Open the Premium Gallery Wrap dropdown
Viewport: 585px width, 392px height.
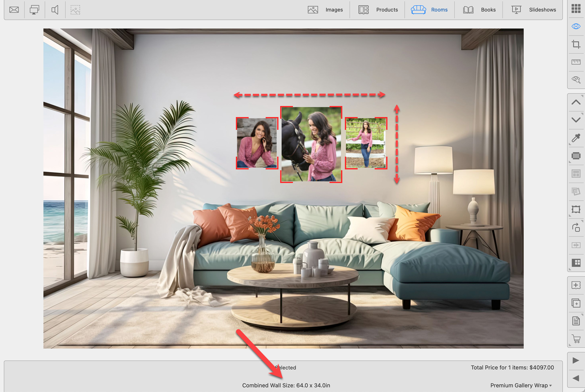coord(521,385)
